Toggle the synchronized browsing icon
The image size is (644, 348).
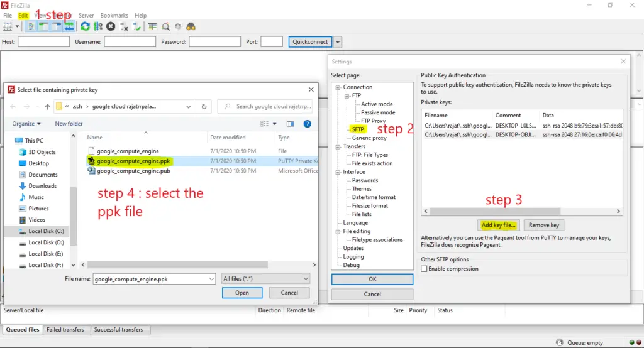[178, 26]
